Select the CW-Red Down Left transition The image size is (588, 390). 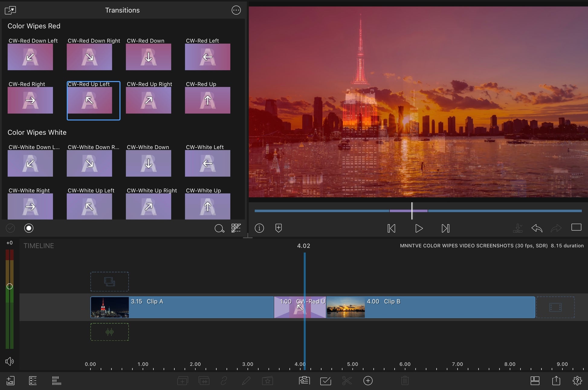pos(30,57)
